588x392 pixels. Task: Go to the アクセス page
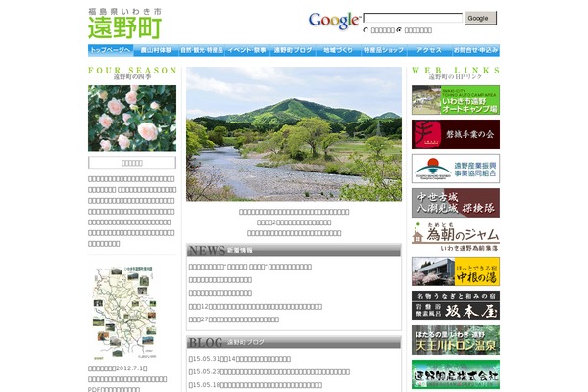[430, 50]
